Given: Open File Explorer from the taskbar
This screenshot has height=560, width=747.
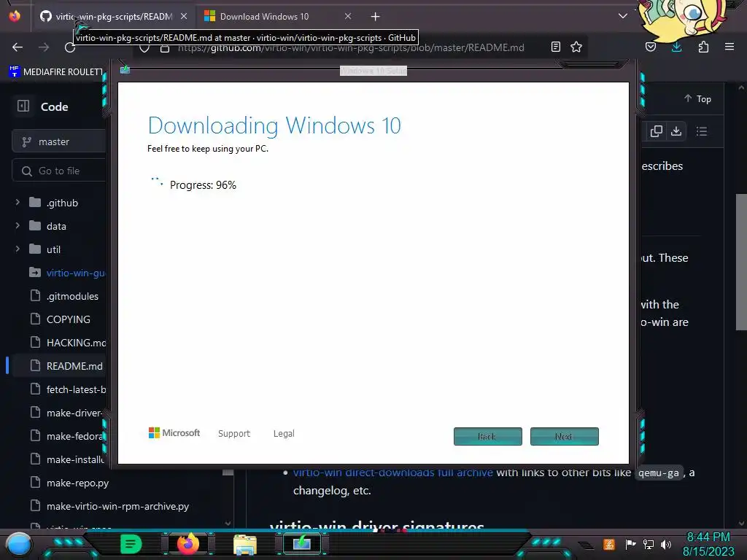Looking at the screenshot, I should click(x=245, y=544).
